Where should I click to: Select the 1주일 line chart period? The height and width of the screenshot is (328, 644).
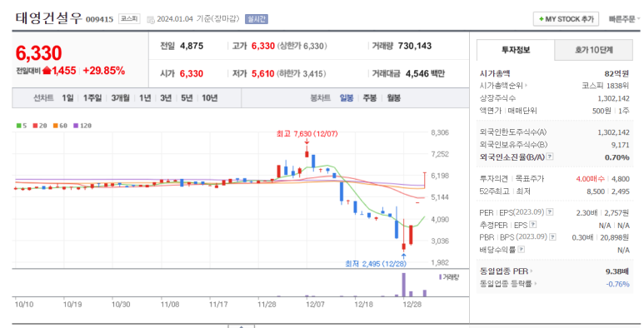(92, 98)
